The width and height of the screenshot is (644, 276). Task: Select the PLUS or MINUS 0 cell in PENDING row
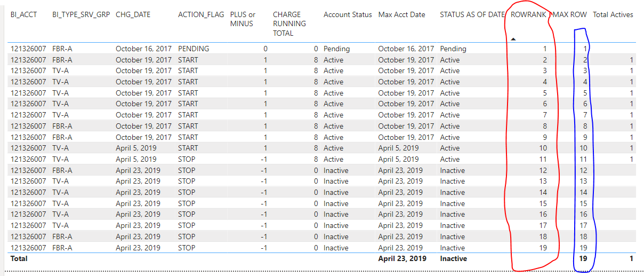tap(265, 49)
